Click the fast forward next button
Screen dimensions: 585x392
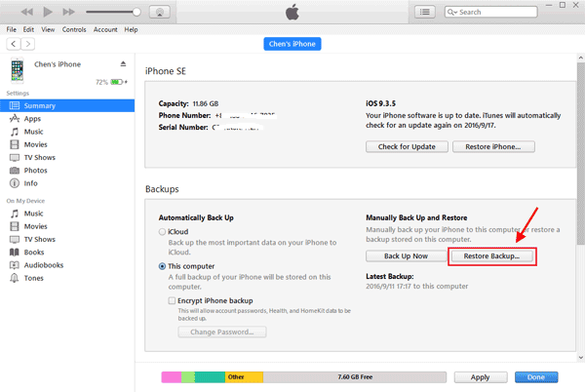pos(68,12)
